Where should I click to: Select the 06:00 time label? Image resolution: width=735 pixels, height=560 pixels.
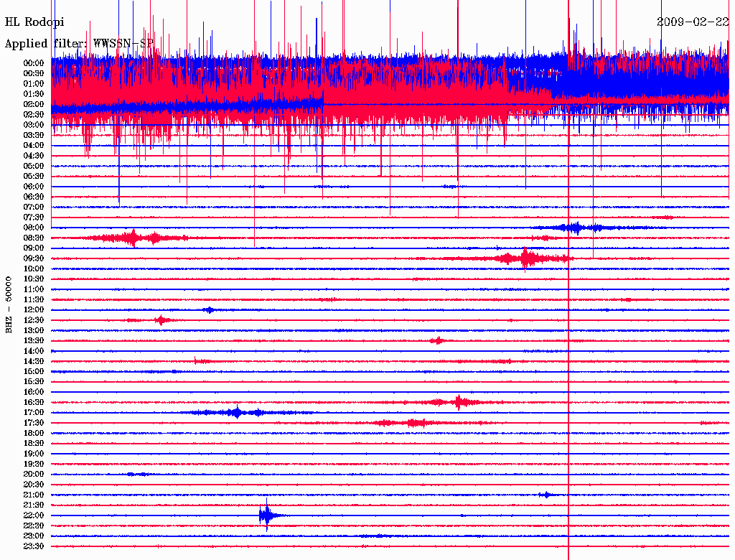click(x=34, y=187)
